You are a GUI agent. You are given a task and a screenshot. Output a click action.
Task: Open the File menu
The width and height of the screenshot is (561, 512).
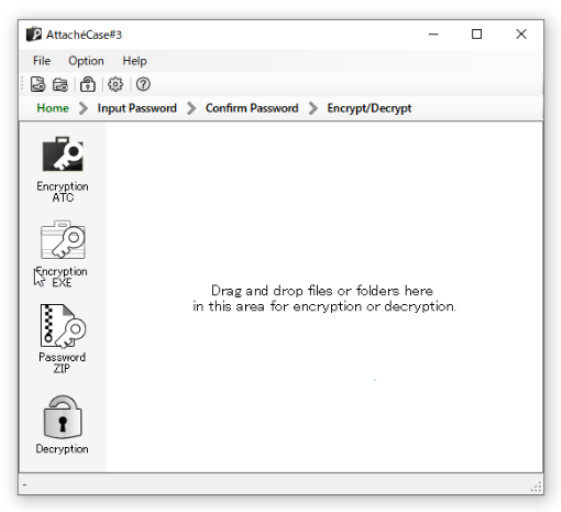point(42,61)
